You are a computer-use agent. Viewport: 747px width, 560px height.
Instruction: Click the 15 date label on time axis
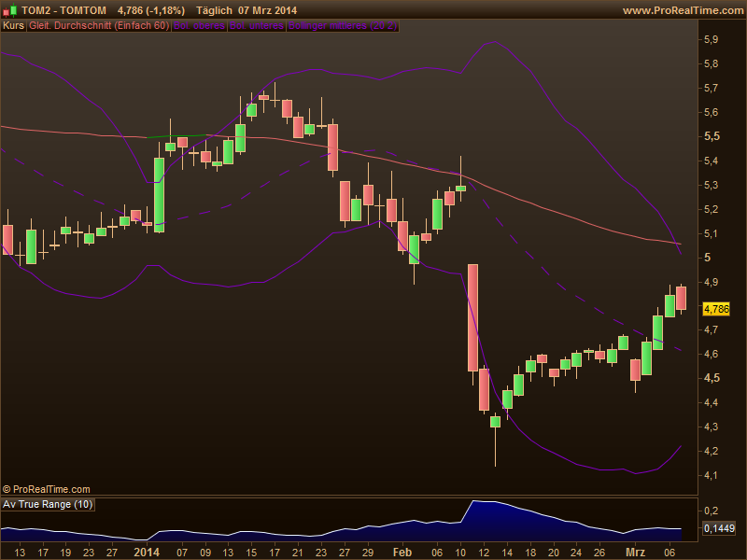(251, 553)
